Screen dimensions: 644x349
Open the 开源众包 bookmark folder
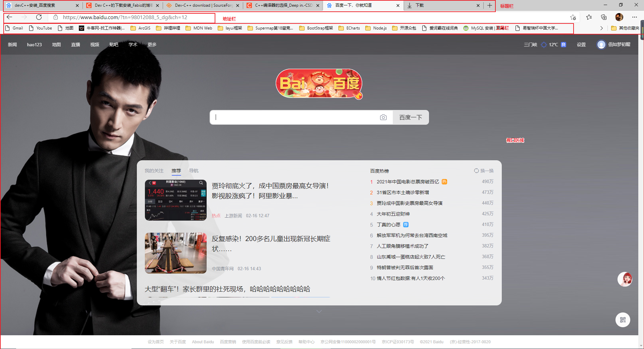404,28
